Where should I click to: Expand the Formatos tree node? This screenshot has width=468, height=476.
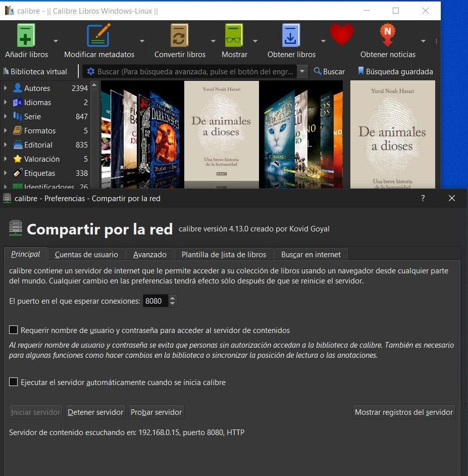[5, 130]
